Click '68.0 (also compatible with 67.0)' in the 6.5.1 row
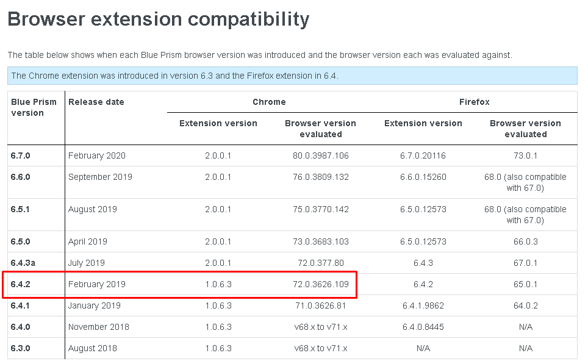The width and height of the screenshot is (588, 364). [x=525, y=215]
